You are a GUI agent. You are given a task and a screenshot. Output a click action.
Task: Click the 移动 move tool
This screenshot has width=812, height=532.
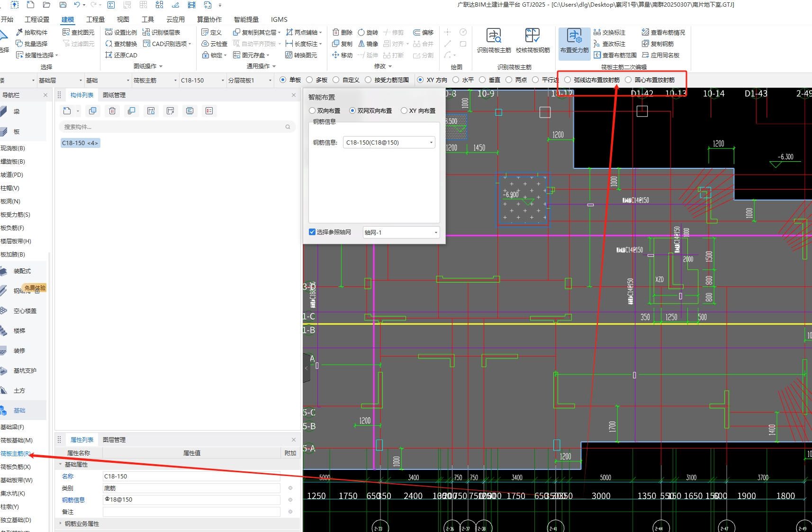click(343, 55)
